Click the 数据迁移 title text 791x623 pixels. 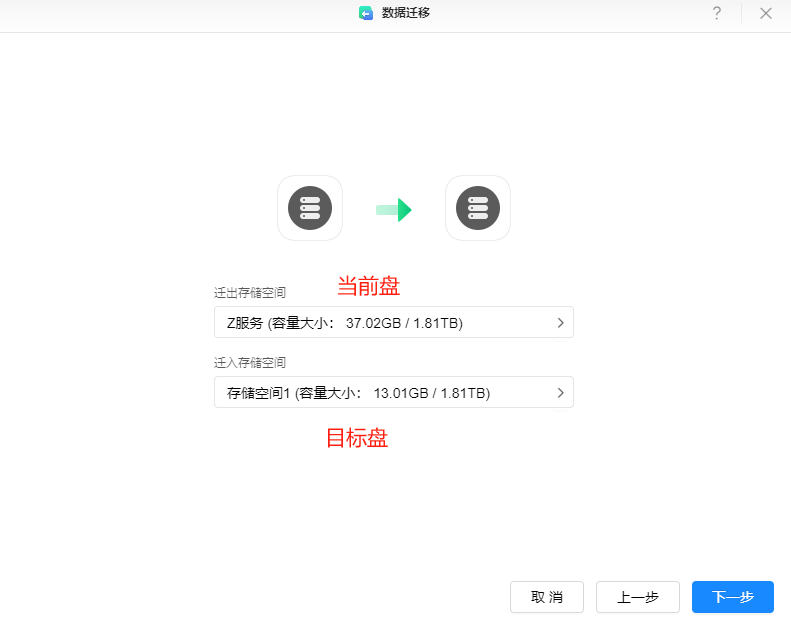[406, 13]
